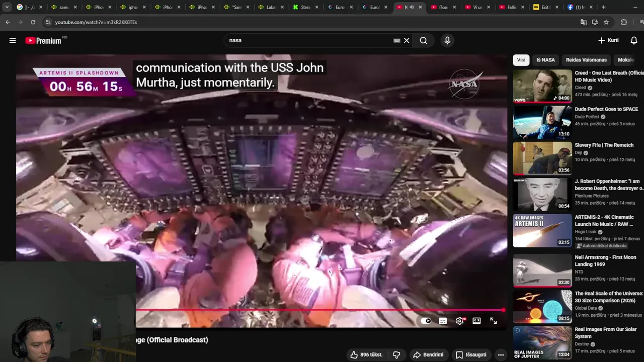This screenshot has height=362, width=644.
Task: Enter fullscreen mode in video player
Action: pyautogui.click(x=494, y=321)
